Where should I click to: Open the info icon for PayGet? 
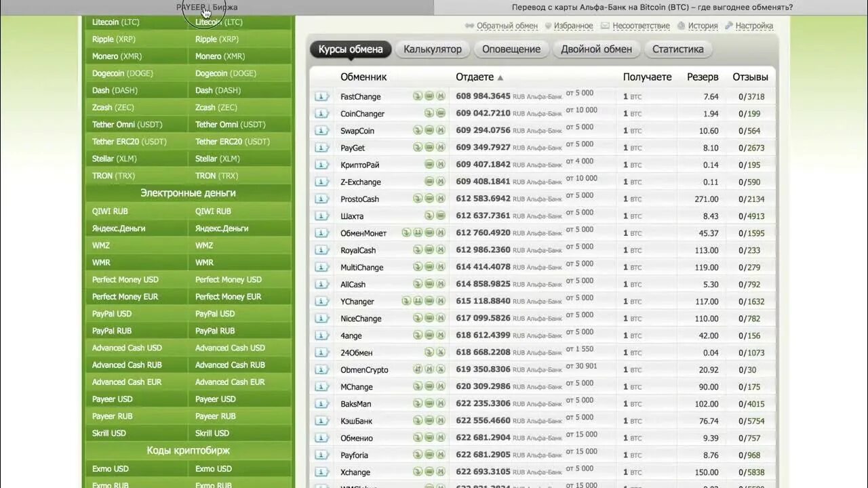[321, 148]
